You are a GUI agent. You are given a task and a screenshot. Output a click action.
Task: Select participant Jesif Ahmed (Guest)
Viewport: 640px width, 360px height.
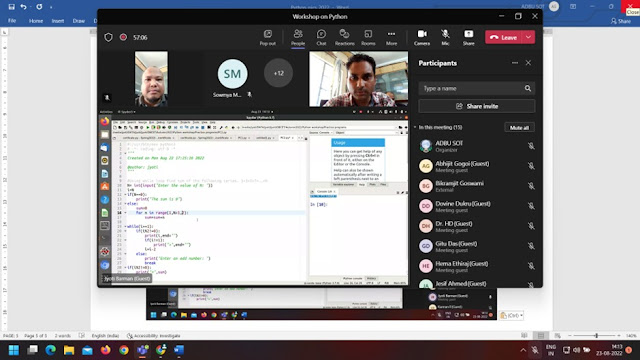[x=476, y=283]
